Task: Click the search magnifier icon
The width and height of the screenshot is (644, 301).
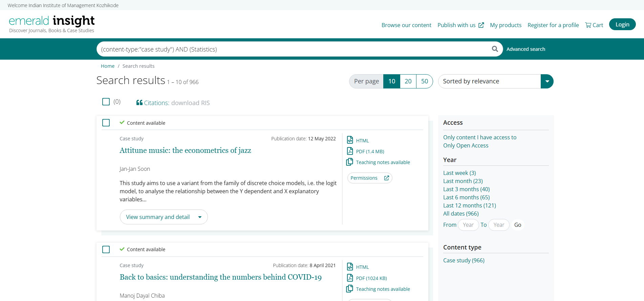Action: (495, 49)
